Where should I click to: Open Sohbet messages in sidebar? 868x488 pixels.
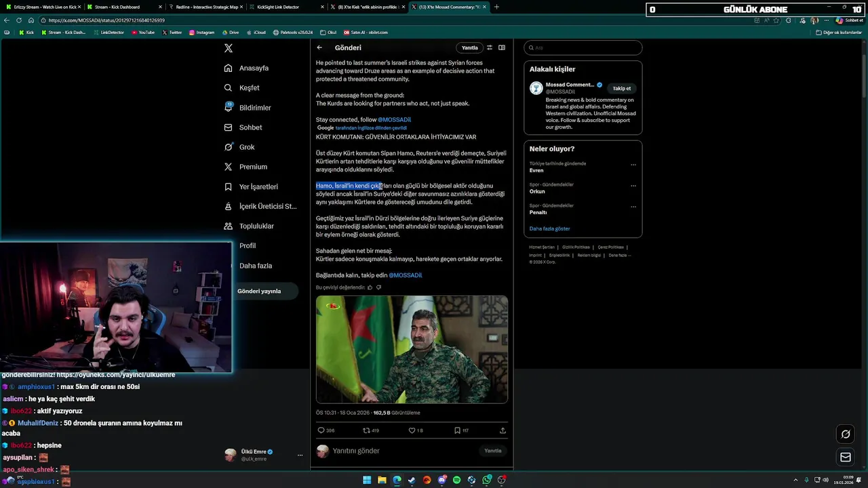pos(243,127)
